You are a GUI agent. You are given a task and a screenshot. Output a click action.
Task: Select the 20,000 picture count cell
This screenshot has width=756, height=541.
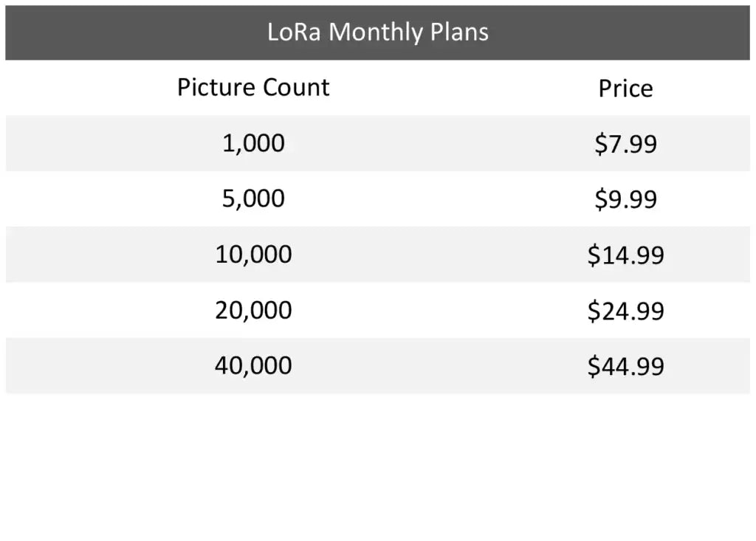coord(253,310)
